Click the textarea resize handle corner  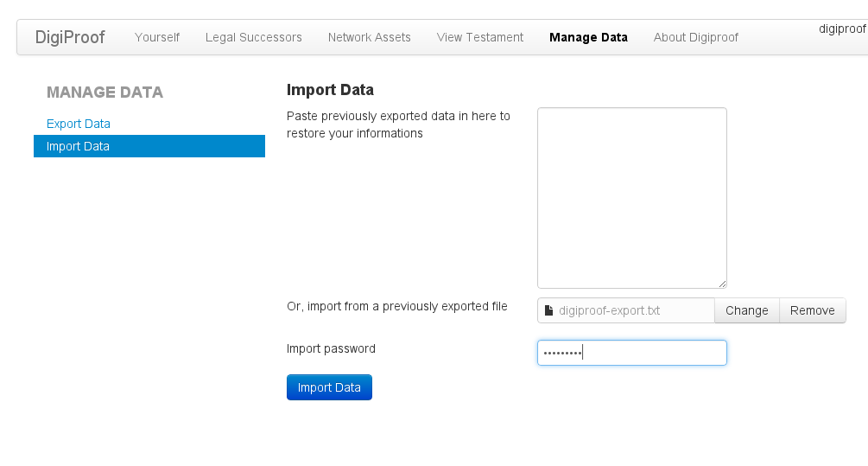pos(722,284)
